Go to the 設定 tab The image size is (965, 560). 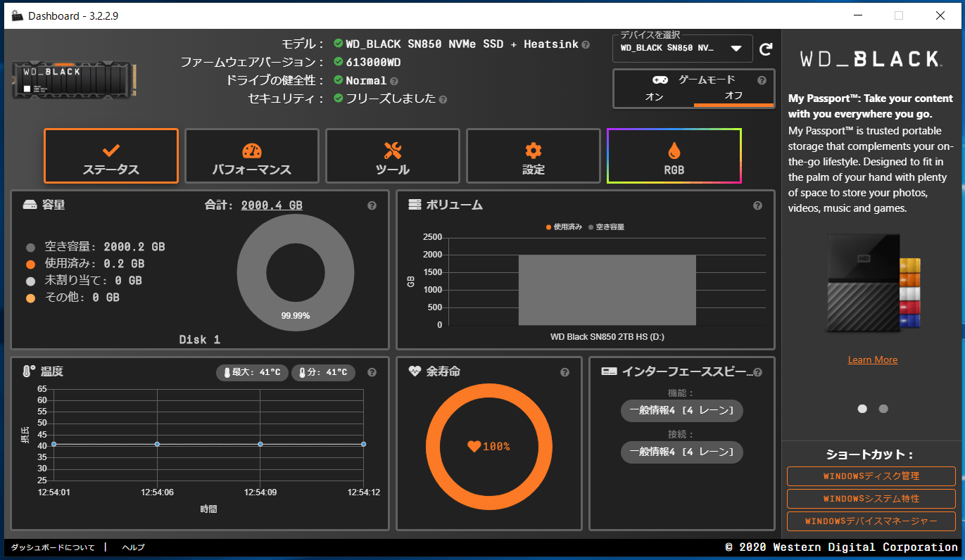[x=533, y=156]
